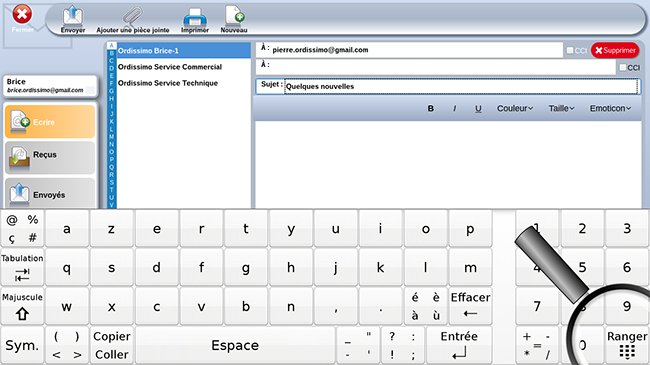Image resolution: width=650 pixels, height=365 pixels.
Task: Click the Sujet subject field
Action: click(x=448, y=86)
